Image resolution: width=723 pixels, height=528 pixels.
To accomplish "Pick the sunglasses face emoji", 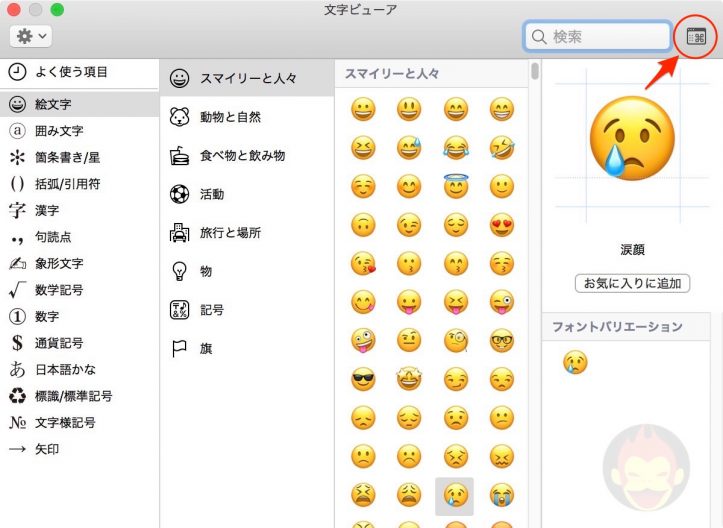I will [363, 380].
